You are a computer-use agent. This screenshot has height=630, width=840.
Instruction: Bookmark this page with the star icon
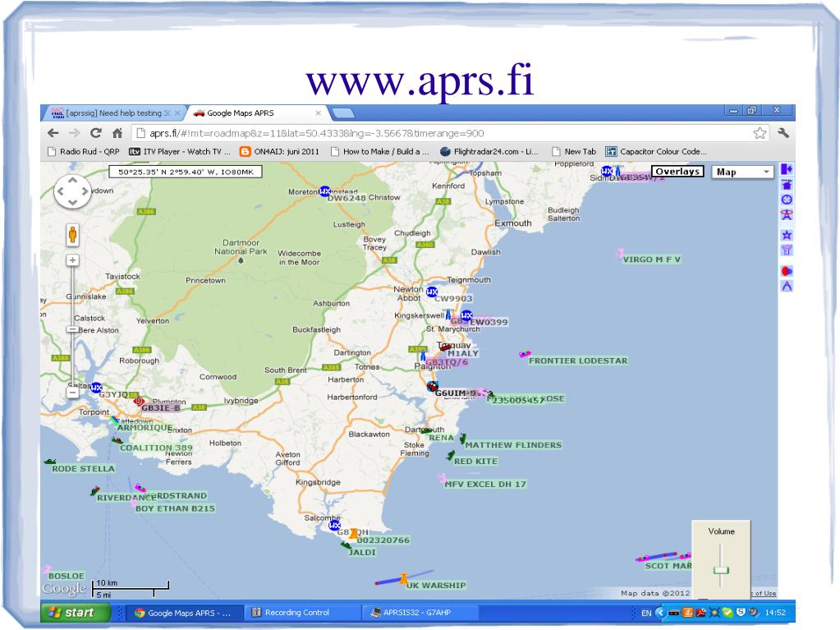759,133
